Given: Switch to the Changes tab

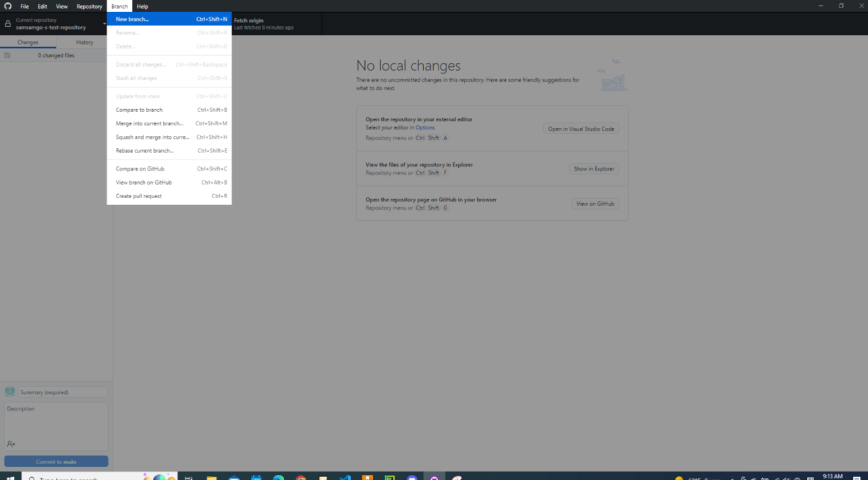Looking at the screenshot, I should (28, 42).
